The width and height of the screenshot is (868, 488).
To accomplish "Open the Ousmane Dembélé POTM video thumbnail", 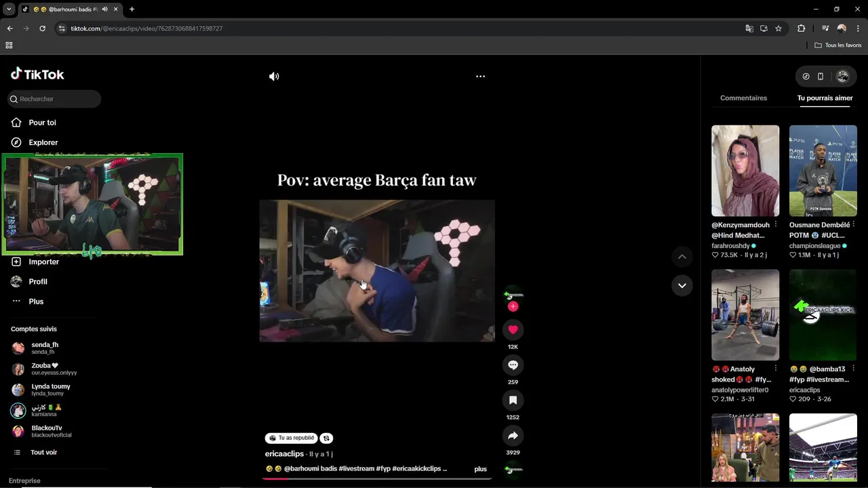I will pyautogui.click(x=823, y=171).
